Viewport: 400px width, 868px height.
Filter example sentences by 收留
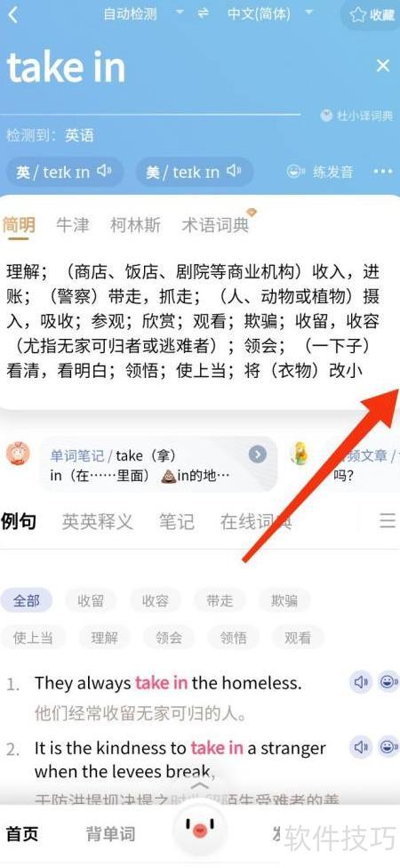coord(91,600)
